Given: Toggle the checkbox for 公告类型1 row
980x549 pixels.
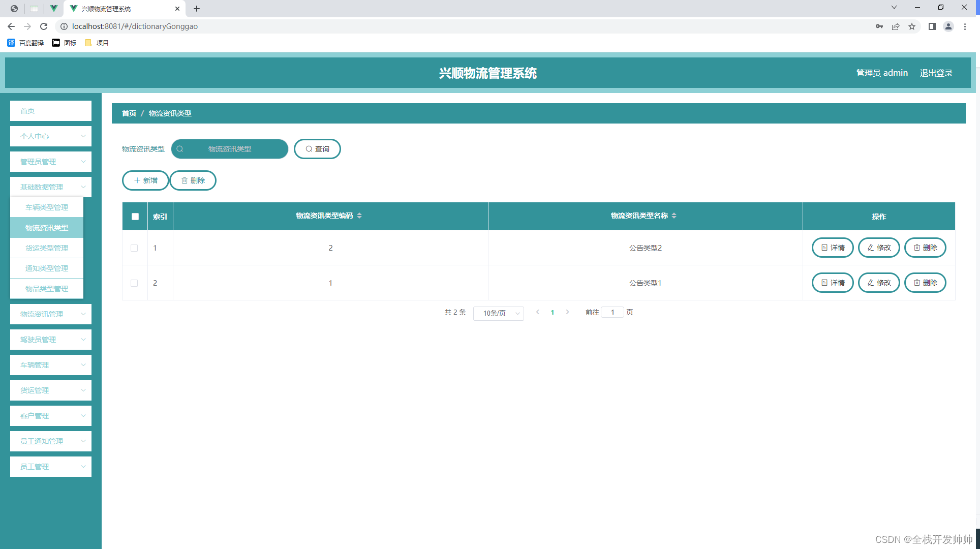Looking at the screenshot, I should (x=134, y=282).
